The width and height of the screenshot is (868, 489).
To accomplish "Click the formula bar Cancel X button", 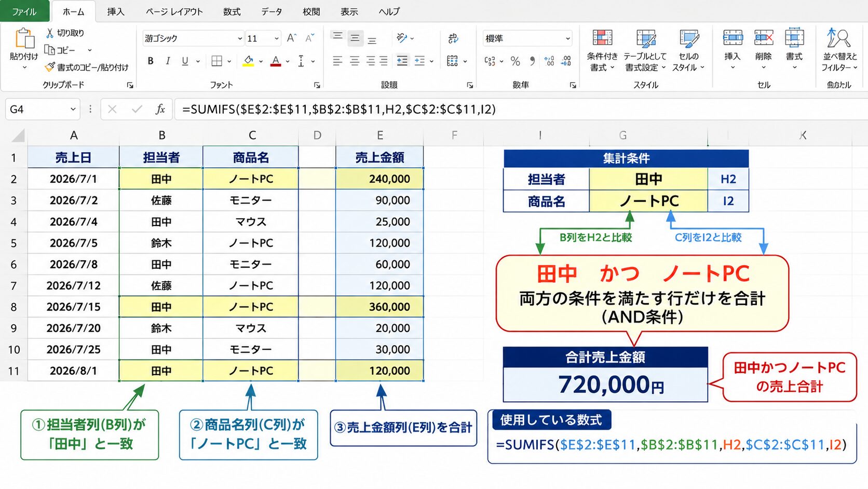I will coord(112,109).
